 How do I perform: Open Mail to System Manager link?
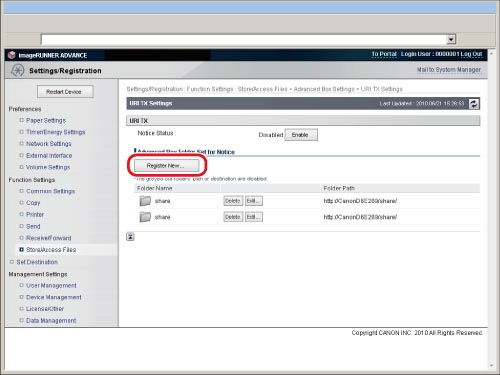point(449,70)
